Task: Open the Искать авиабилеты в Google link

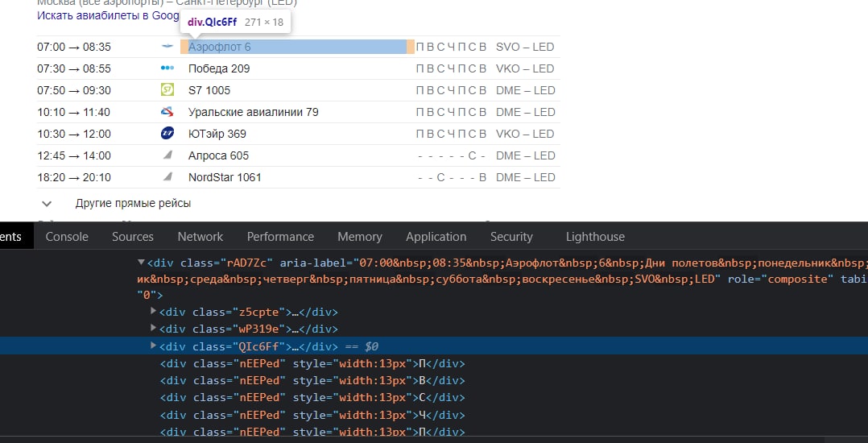Action: pyautogui.click(x=109, y=15)
